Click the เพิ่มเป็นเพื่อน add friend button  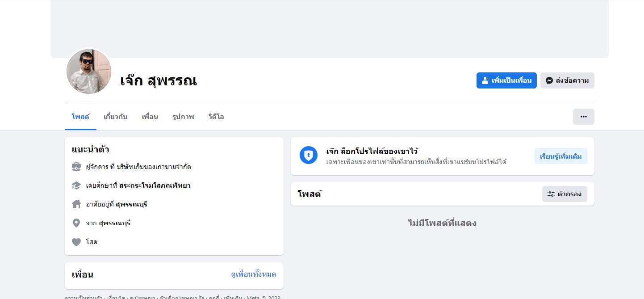506,80
